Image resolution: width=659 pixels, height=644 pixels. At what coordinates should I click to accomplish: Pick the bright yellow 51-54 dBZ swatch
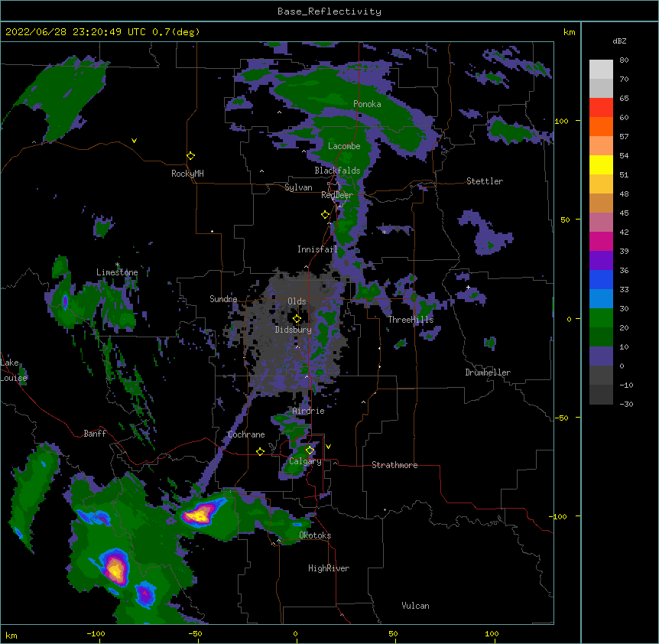(x=601, y=164)
